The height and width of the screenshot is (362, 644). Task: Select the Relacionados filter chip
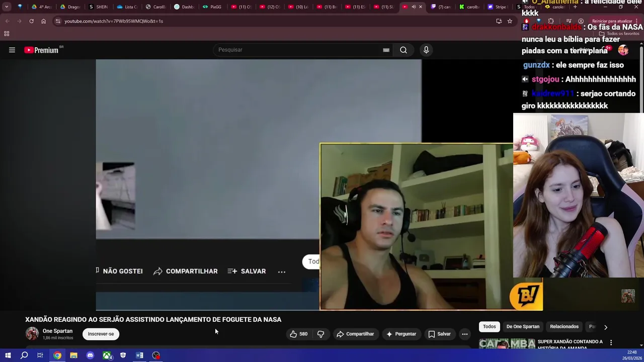coord(564,327)
